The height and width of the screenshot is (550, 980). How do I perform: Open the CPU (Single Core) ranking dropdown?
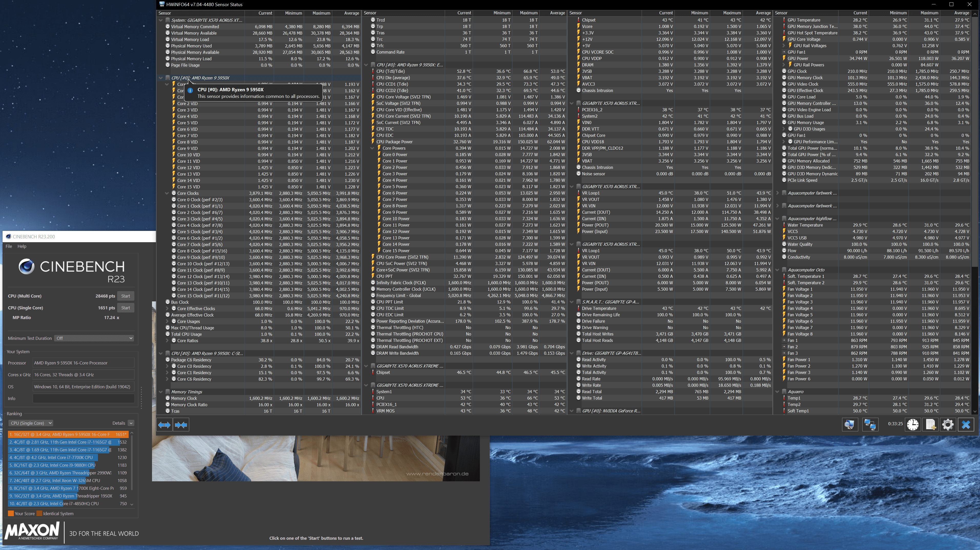click(31, 423)
